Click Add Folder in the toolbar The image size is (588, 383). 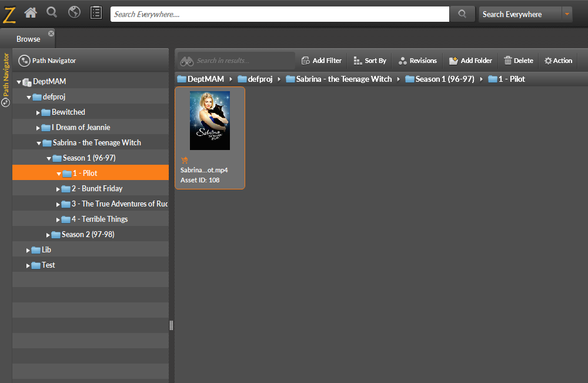pos(470,61)
